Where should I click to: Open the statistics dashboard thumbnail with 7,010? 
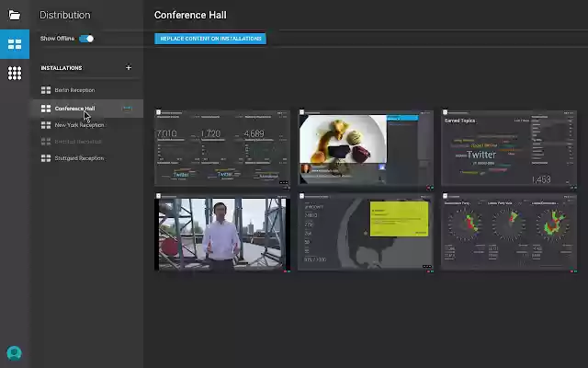(222, 148)
